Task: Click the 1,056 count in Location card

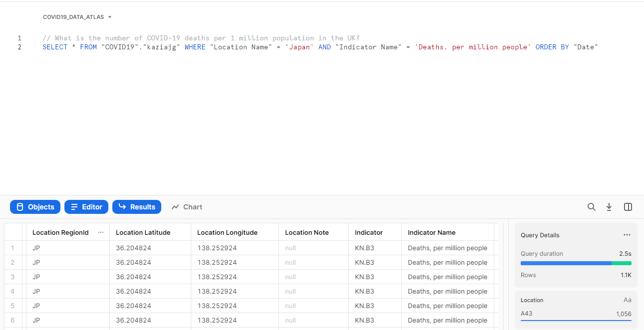Action: coord(624,314)
